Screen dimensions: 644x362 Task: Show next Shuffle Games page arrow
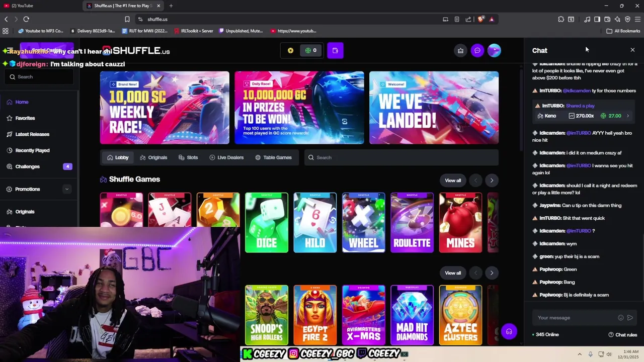(x=492, y=180)
